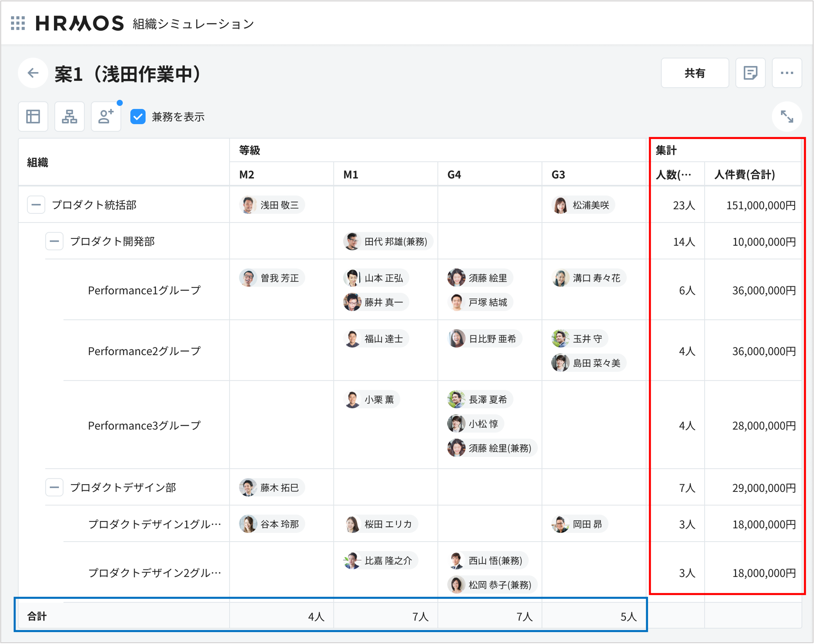The width and height of the screenshot is (814, 644).
Task: Click the HRMOS logo
Action: click(80, 23)
